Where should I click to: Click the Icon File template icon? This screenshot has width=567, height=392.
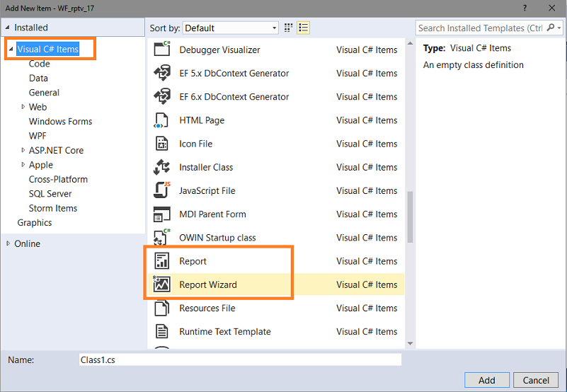[x=161, y=144]
